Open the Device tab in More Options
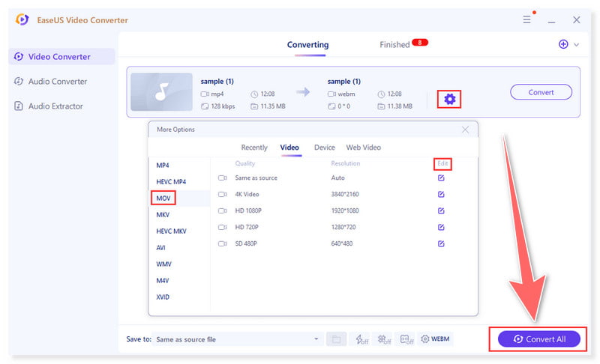Image resolution: width=600 pixels, height=364 pixels. (x=324, y=148)
